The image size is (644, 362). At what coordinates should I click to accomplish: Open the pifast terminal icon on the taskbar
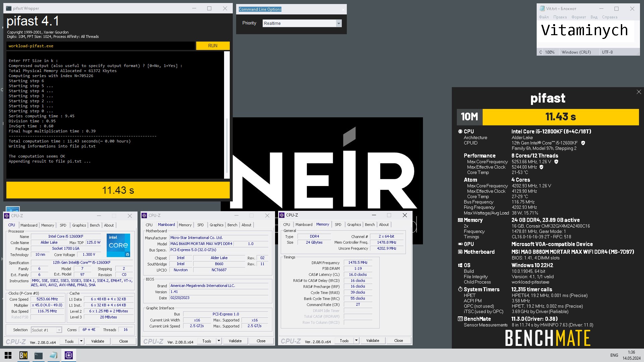point(38,355)
